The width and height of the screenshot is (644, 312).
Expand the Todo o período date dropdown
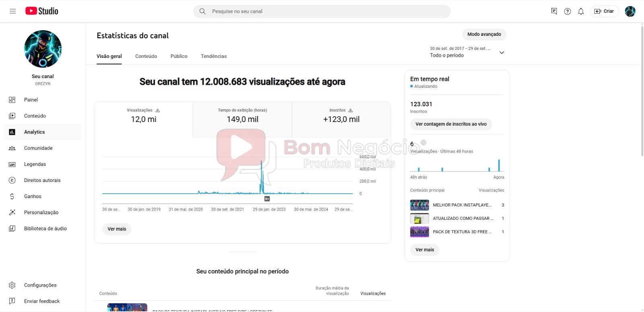tap(502, 52)
